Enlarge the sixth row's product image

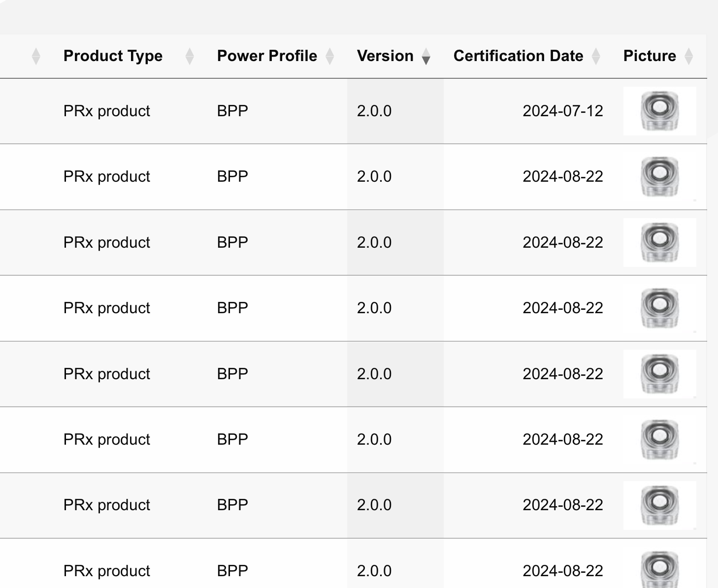point(659,439)
